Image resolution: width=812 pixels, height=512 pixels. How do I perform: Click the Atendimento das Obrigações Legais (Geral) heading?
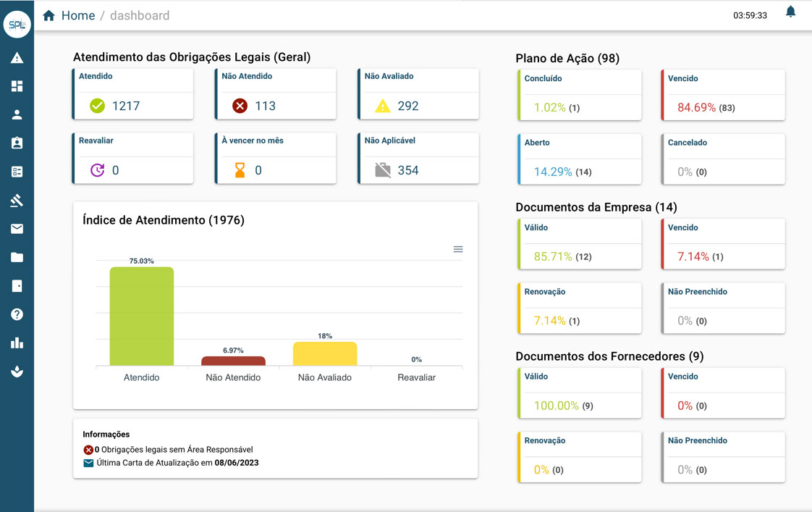pos(192,57)
